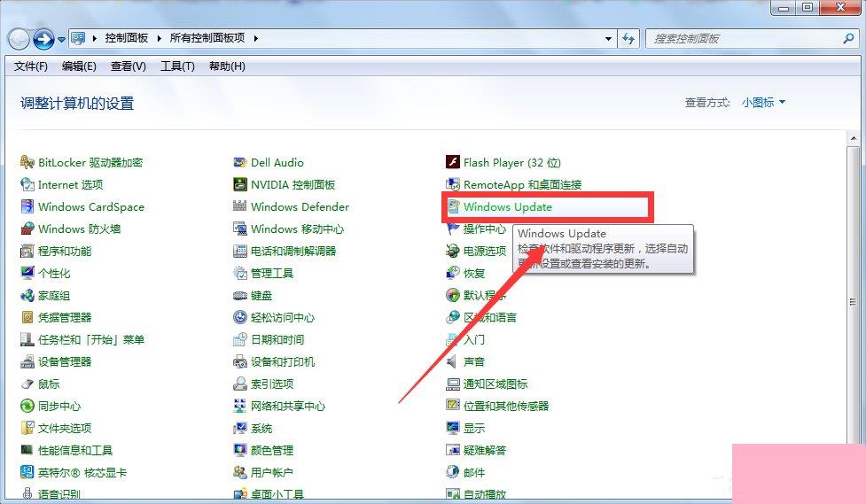This screenshot has width=866, height=504.
Task: Click the 控制面板 breadcrumb segment
Action: point(127,38)
